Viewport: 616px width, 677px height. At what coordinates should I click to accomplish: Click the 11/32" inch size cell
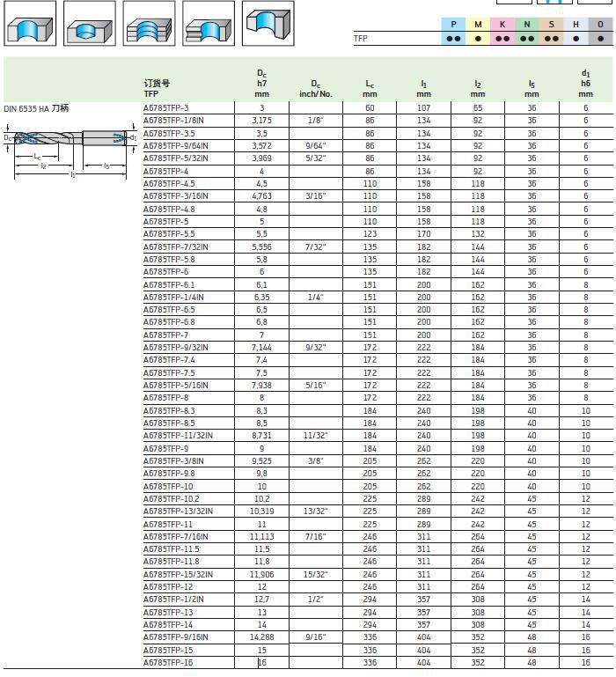coord(316,436)
